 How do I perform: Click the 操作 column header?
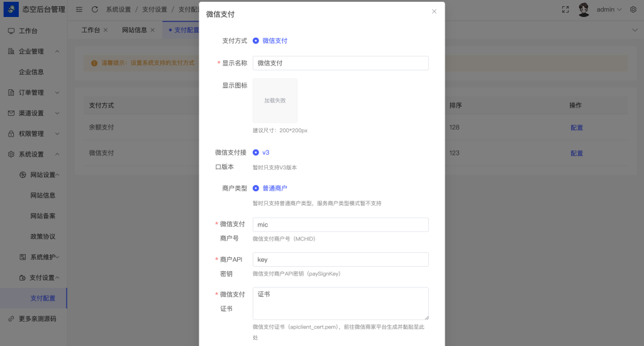click(x=575, y=106)
